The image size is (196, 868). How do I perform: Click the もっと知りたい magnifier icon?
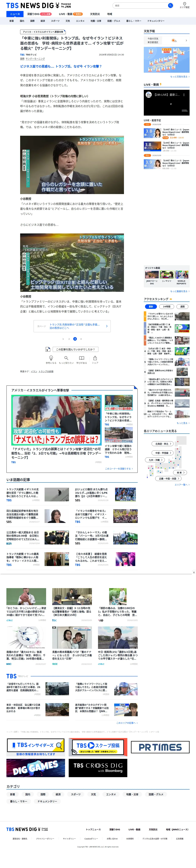66,358
